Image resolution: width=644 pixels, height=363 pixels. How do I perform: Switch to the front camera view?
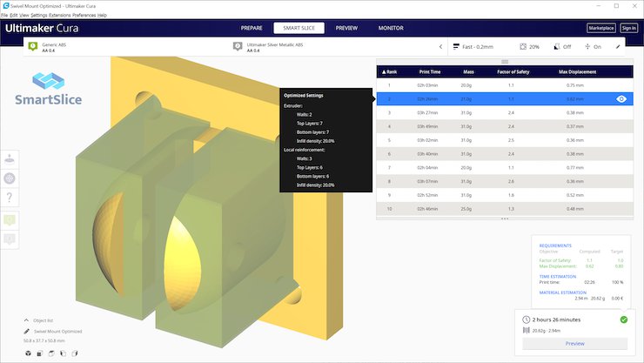(40, 353)
